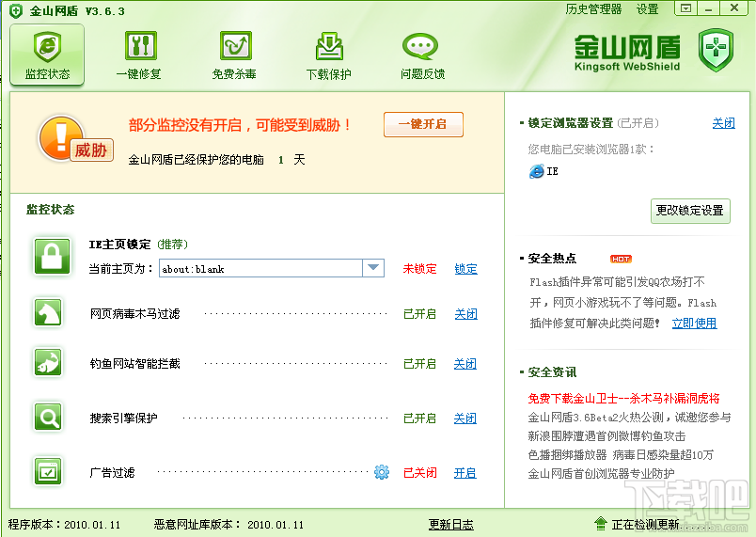
Task: Open 广告过滤 gear settings icon
Action: 382,472
